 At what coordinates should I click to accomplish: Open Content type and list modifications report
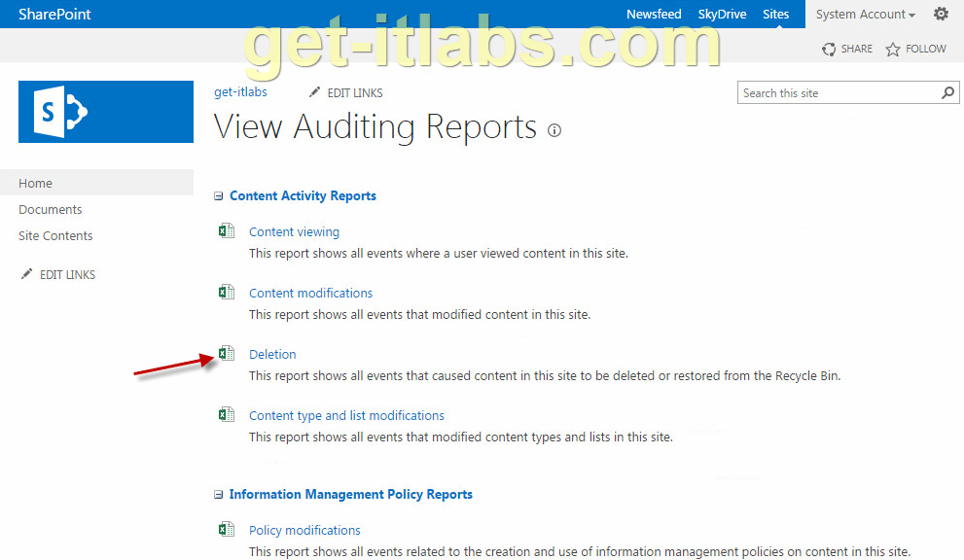coord(346,415)
